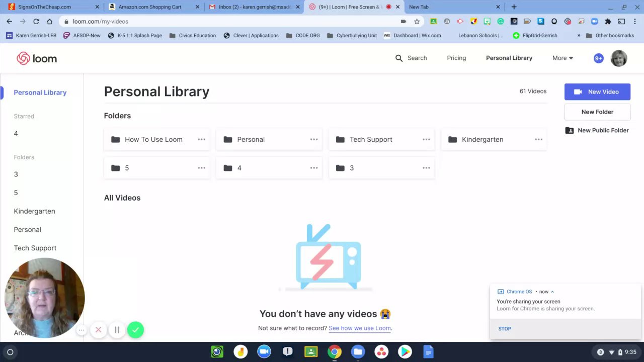Image resolution: width=644 pixels, height=362 pixels.
Task: Cancel the Loom recording with X
Action: pyautogui.click(x=99, y=330)
